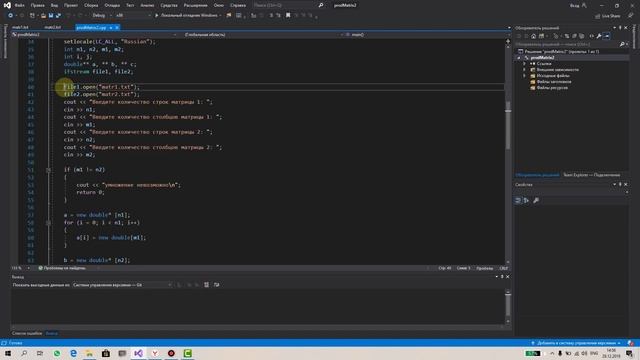Open the x86 platform dropdown
The width and height of the screenshot is (640, 360).
coord(133,16)
